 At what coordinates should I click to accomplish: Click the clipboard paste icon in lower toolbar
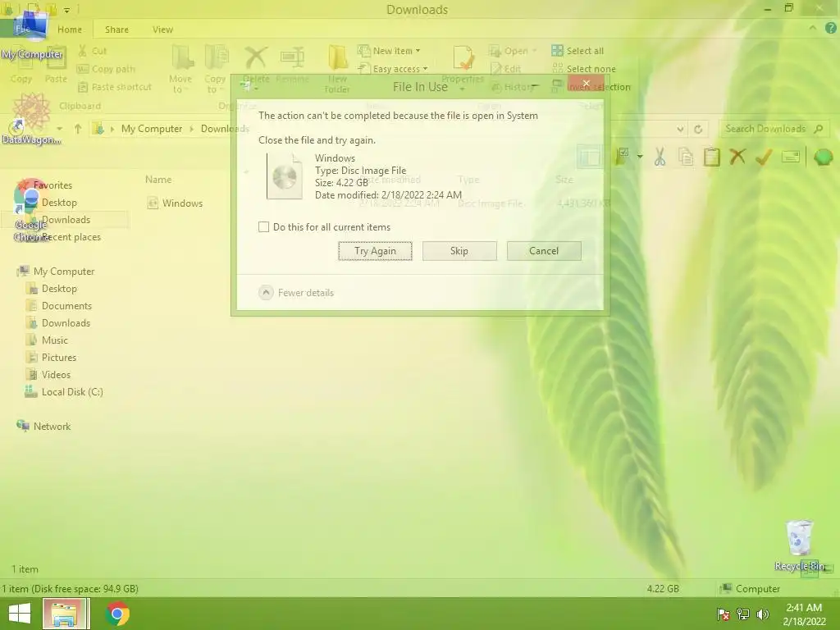711,157
